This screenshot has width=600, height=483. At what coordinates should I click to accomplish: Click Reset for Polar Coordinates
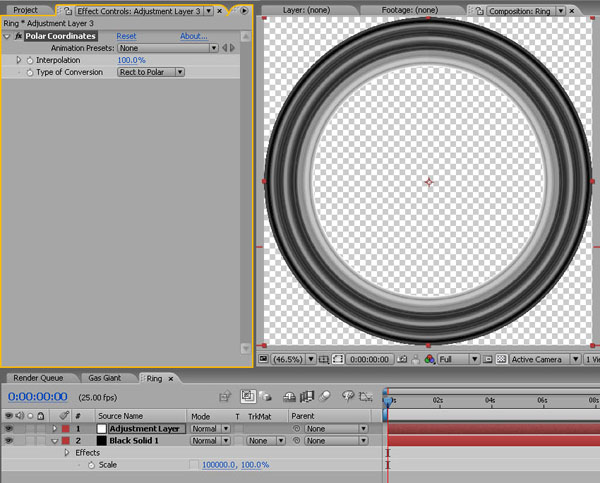click(127, 36)
